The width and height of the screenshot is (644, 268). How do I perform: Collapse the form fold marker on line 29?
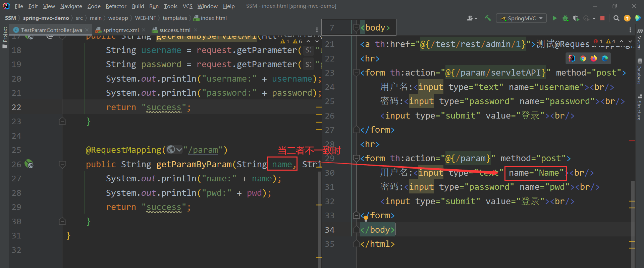tap(357, 159)
